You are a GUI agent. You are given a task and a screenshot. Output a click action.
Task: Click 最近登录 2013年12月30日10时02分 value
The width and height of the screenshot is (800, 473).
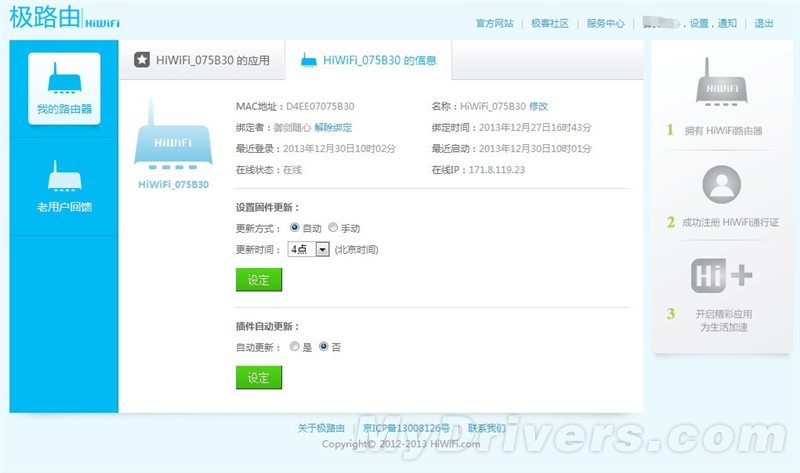click(x=339, y=148)
